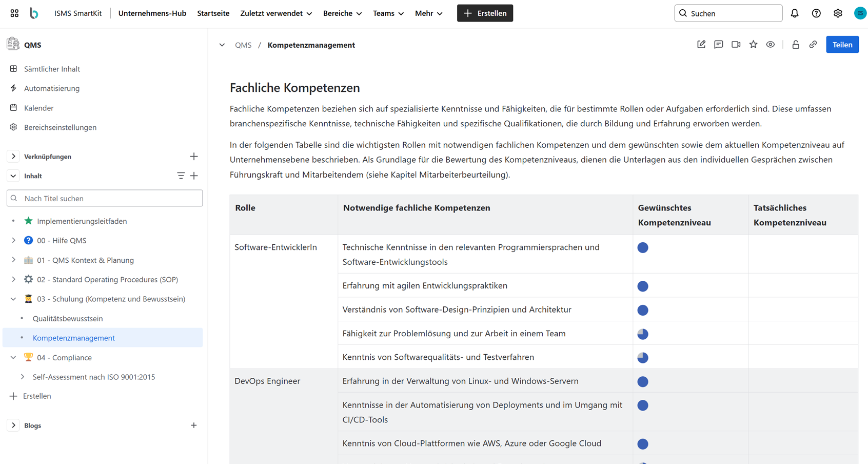The width and height of the screenshot is (868, 464).
Task: Star this page as favorite
Action: (x=753, y=45)
